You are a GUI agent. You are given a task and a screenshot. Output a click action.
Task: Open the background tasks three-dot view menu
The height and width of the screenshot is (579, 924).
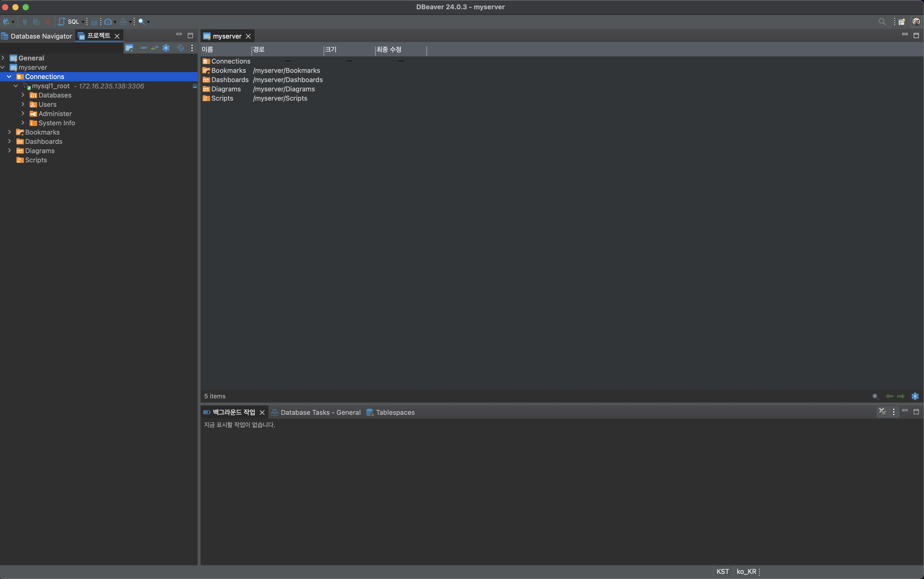click(894, 412)
